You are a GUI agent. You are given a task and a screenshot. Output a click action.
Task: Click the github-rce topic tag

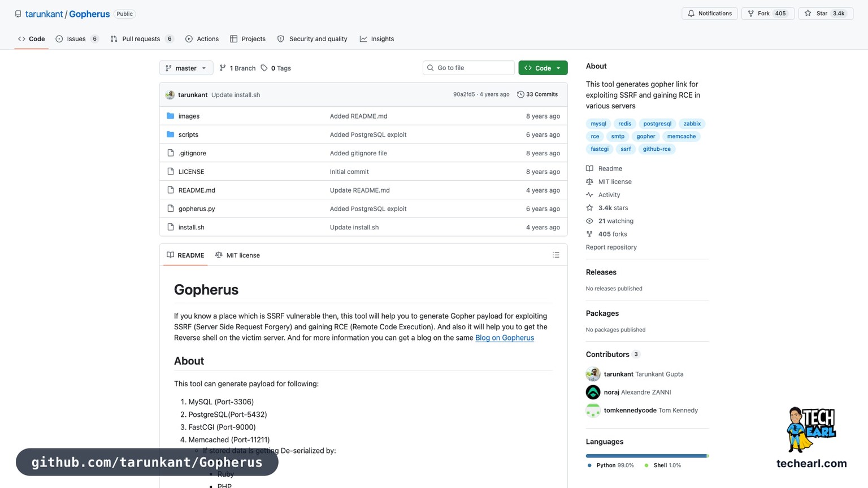point(657,149)
